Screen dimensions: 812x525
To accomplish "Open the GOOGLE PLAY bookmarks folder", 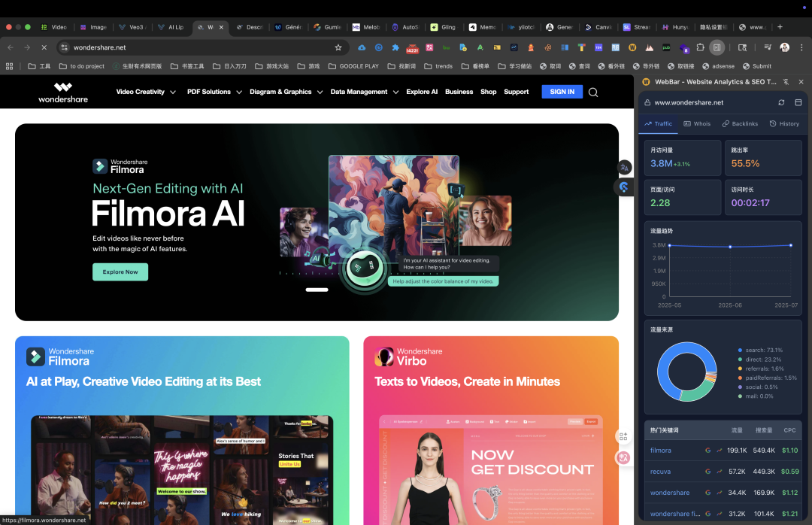I will coord(353,66).
